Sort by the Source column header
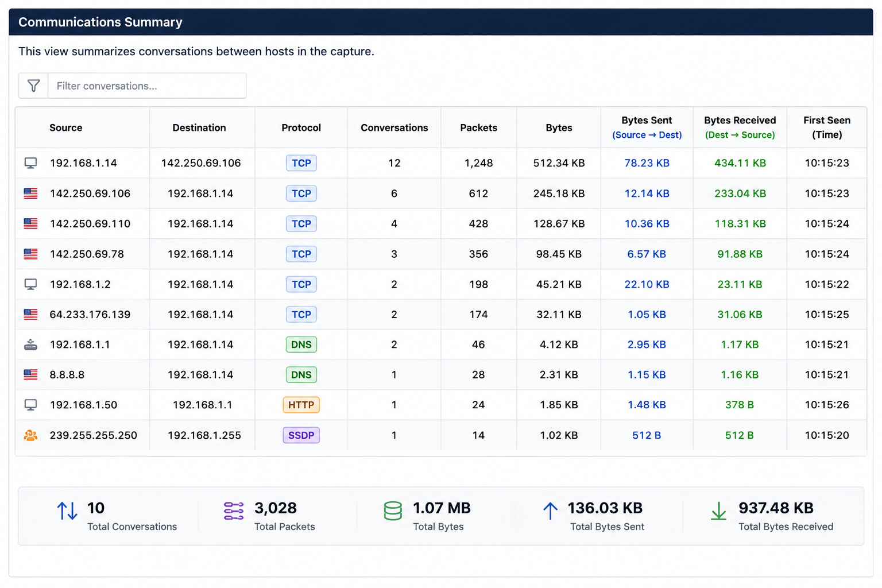Screen dimensions: 882x588 tap(66, 127)
